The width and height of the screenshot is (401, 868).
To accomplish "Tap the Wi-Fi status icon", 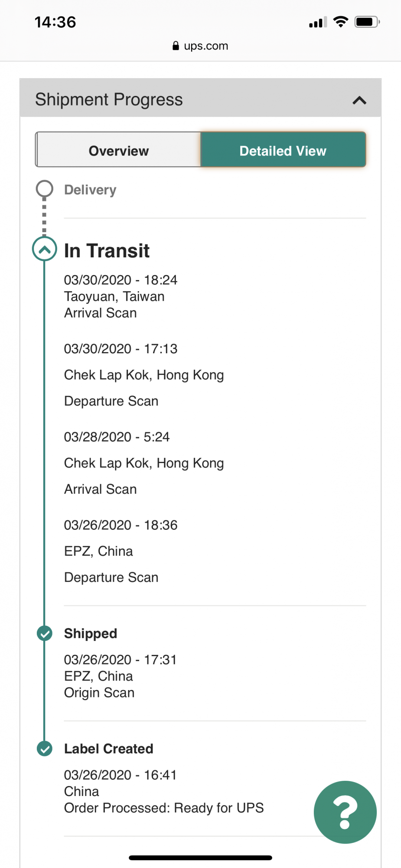I will pyautogui.click(x=341, y=22).
